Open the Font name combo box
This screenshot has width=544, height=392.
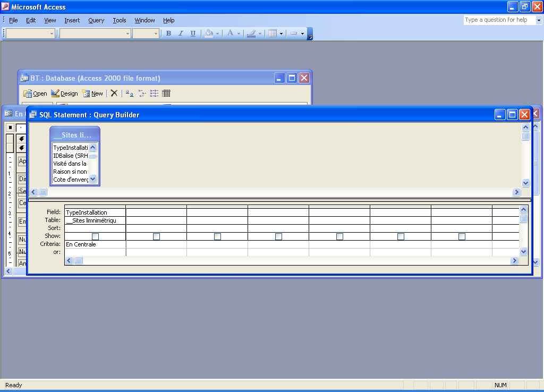[x=96, y=33]
